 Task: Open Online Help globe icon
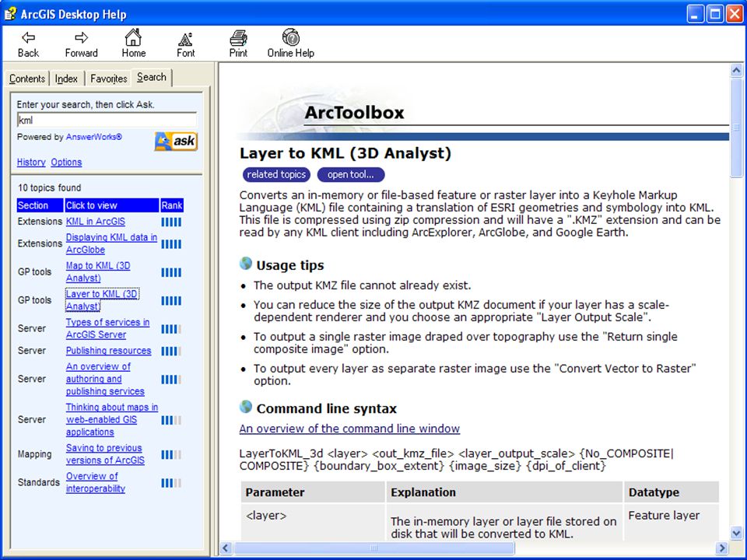(290, 37)
